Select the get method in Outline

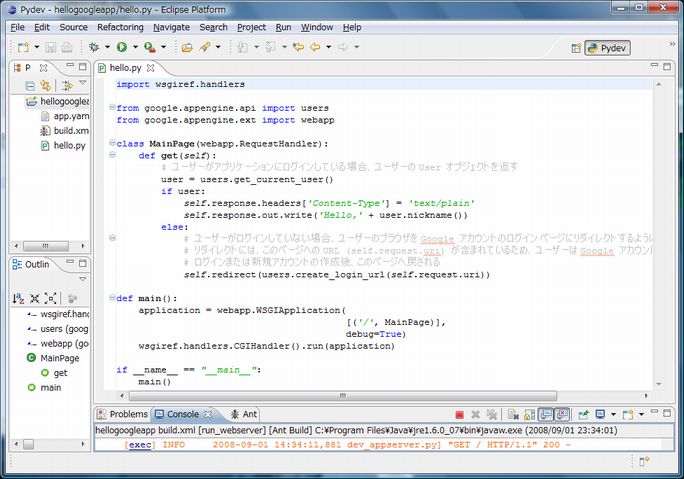pos(60,372)
